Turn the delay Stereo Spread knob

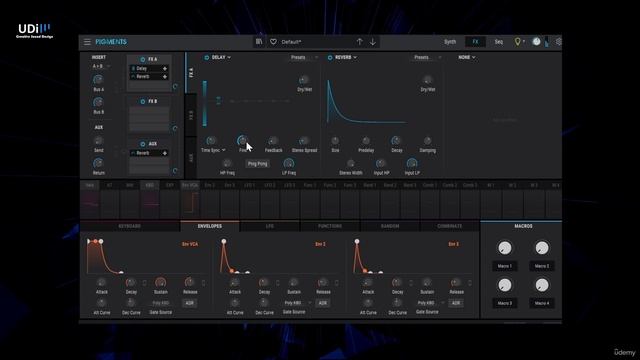[304, 141]
